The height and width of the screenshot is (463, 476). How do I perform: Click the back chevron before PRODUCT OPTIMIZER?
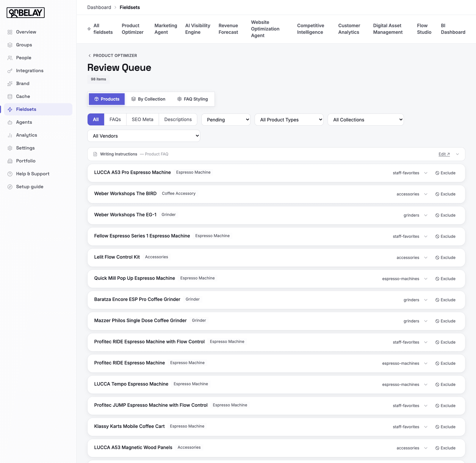pyautogui.click(x=90, y=56)
